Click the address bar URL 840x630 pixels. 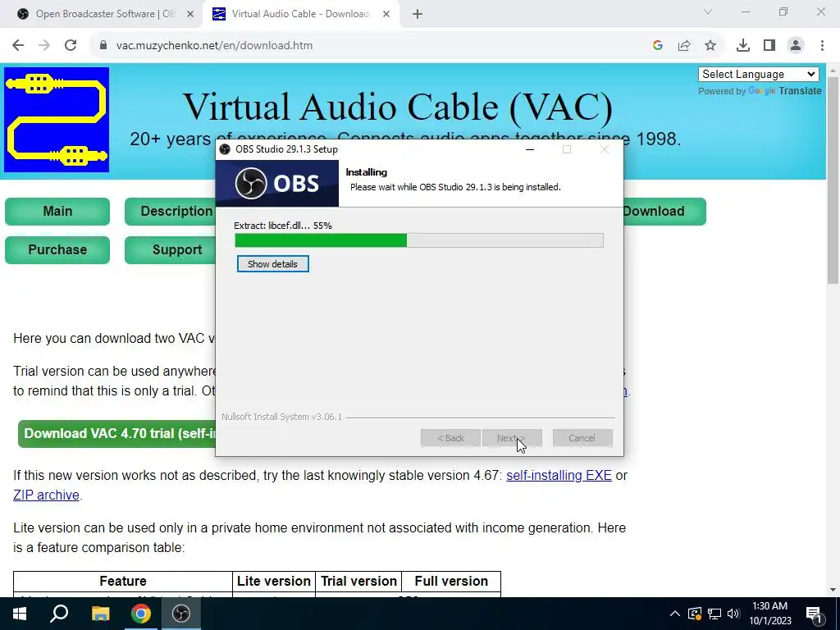point(214,46)
